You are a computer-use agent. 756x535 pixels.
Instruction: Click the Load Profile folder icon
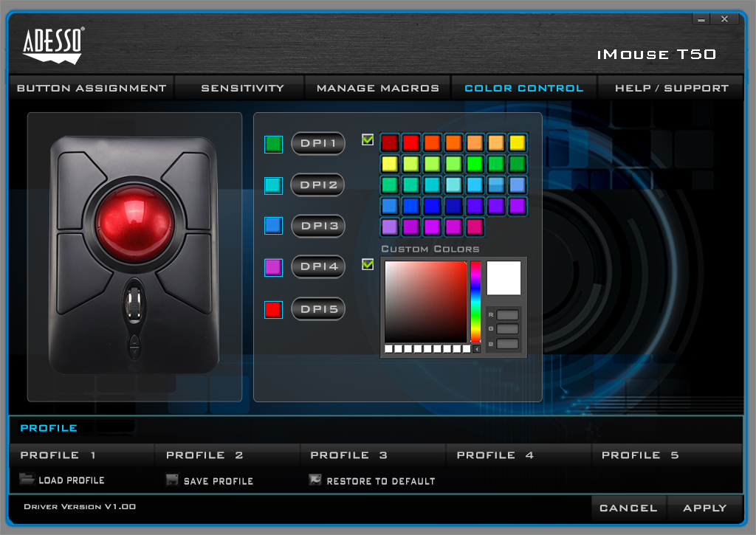click(x=27, y=479)
